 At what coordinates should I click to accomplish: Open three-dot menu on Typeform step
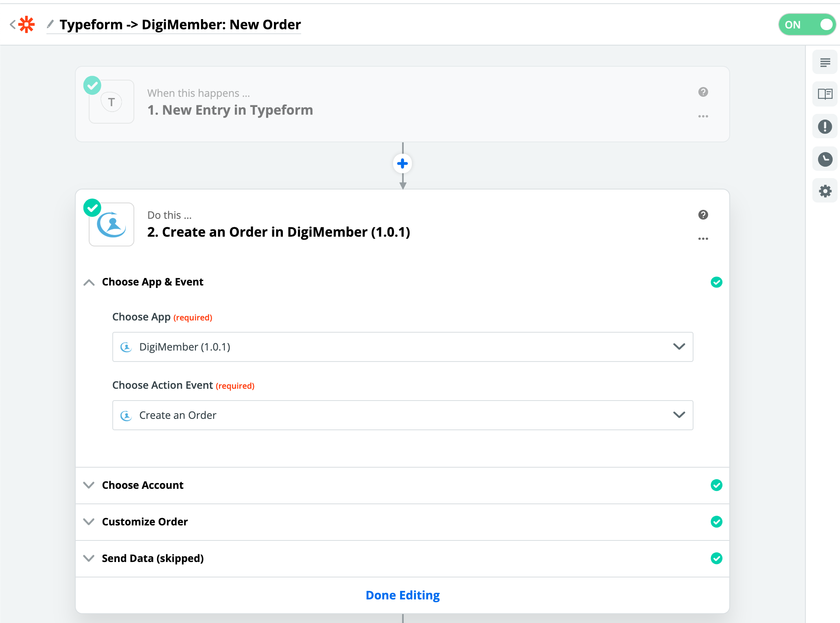point(703,116)
